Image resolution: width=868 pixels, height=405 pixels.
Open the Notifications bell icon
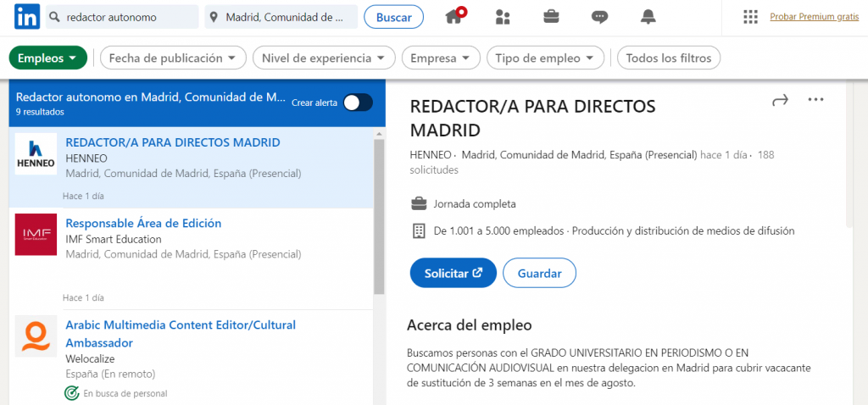tap(648, 17)
